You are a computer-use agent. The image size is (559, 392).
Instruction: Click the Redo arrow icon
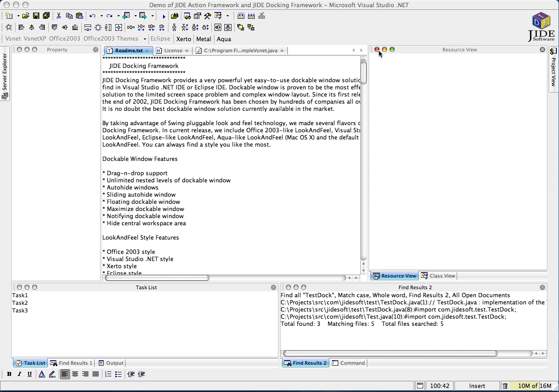click(x=109, y=16)
